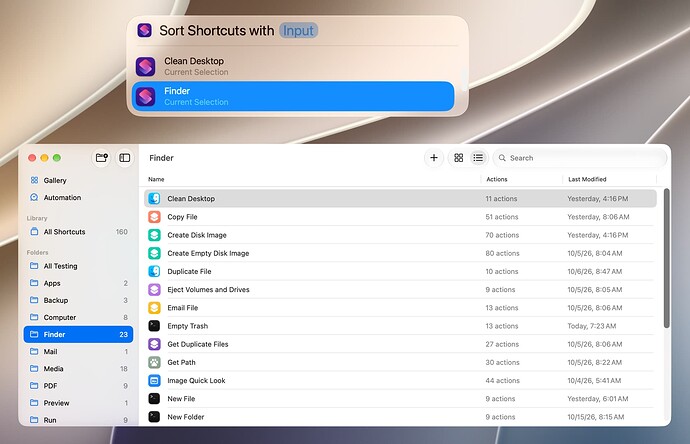Click the Copy File shortcut icon
This screenshot has height=444, width=690.
[154, 217]
